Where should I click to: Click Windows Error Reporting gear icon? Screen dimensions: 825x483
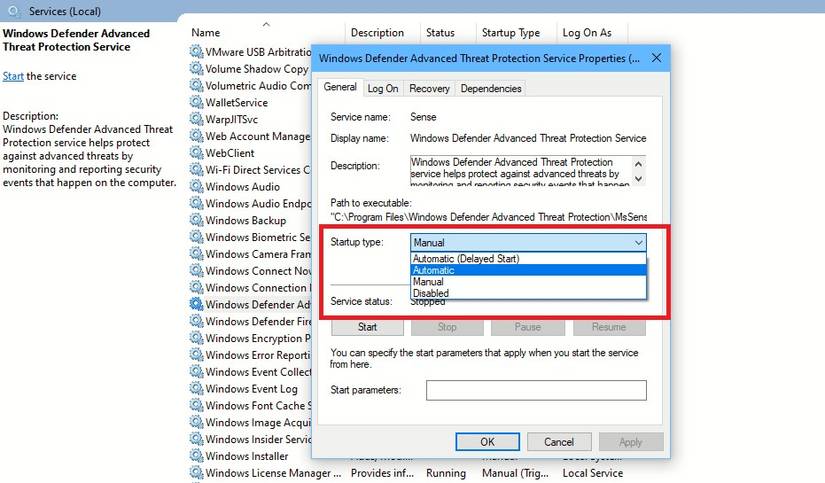click(196, 355)
